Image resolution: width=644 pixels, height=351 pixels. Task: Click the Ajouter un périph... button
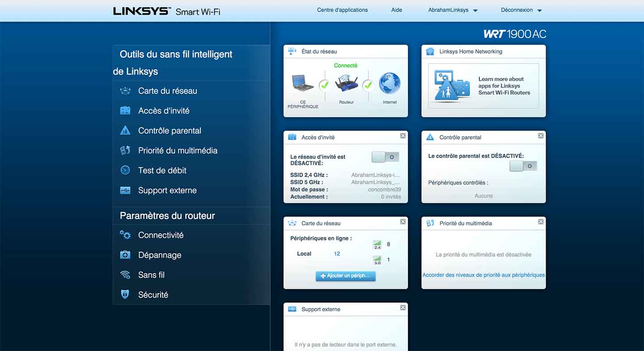click(346, 276)
